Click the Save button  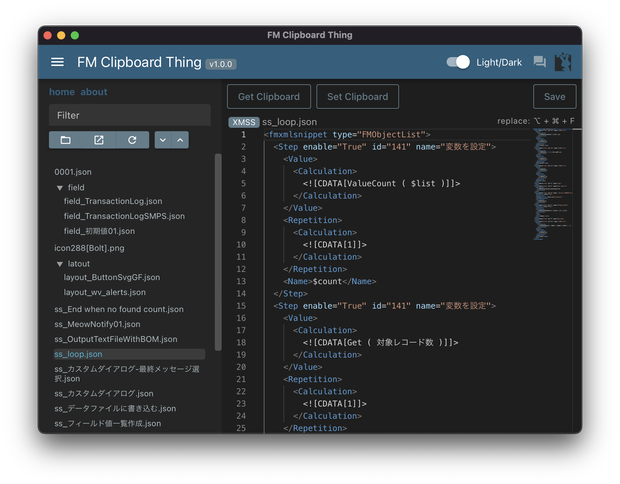pyautogui.click(x=554, y=96)
